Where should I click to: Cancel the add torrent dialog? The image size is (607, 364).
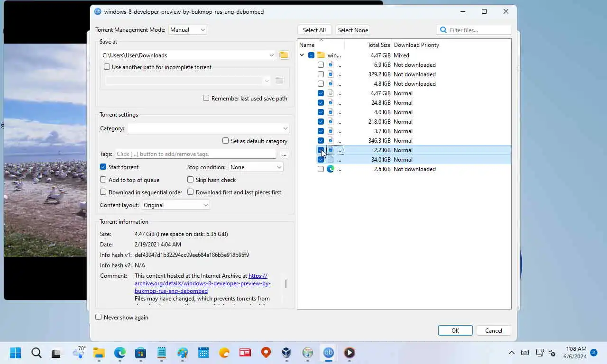[x=493, y=330]
